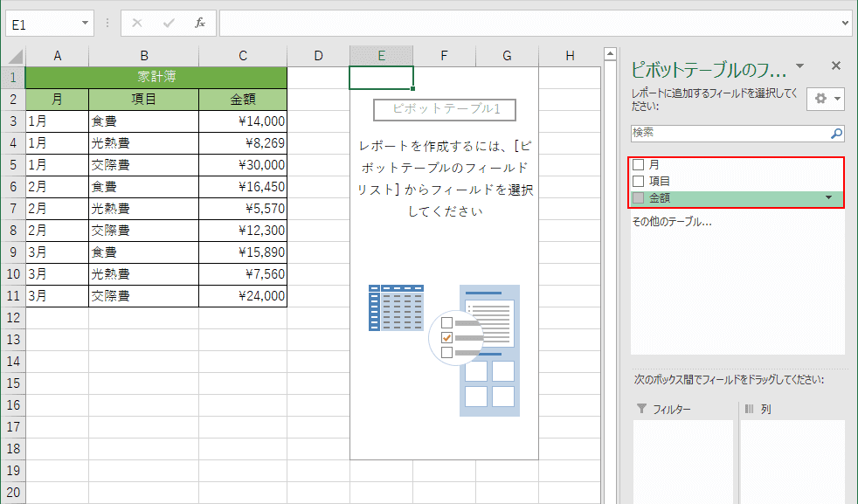Click selected cell E1
The height and width of the screenshot is (504, 858).
pyautogui.click(x=382, y=77)
